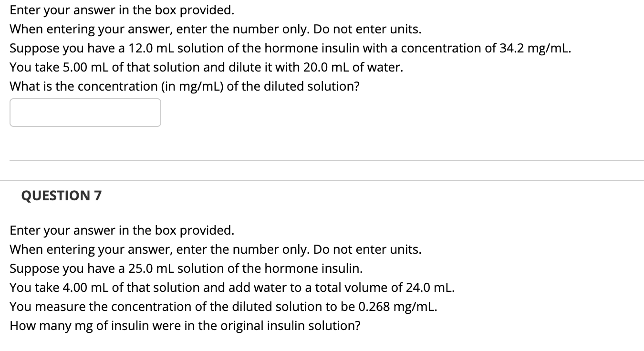Click inside the response box for the dilution question
Image resolution: width=644 pixels, height=351 pixels.
point(85,113)
